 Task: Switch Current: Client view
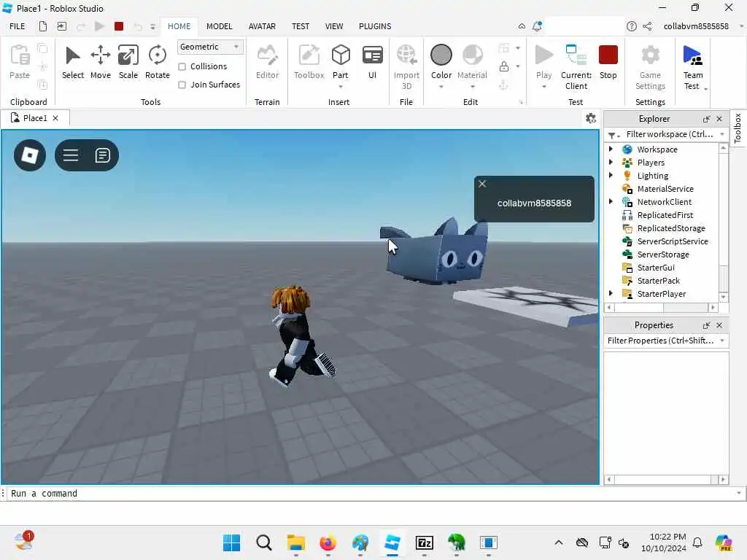tap(576, 66)
